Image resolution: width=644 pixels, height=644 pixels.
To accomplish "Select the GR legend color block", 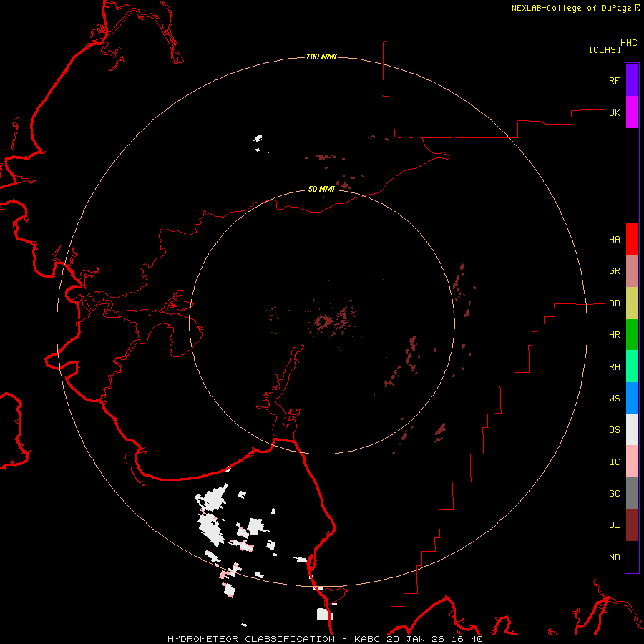I will coord(632,271).
